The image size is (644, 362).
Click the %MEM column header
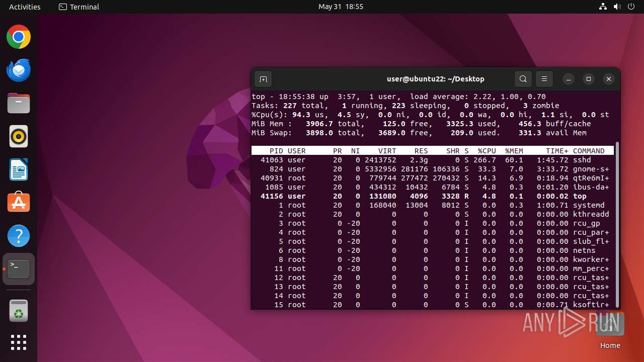(514, 151)
